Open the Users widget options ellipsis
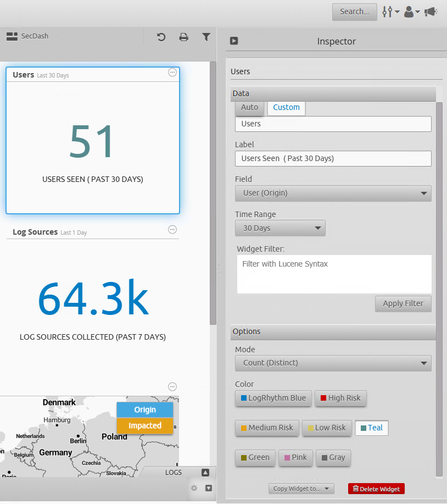This screenshot has height=504, width=447. click(x=172, y=73)
